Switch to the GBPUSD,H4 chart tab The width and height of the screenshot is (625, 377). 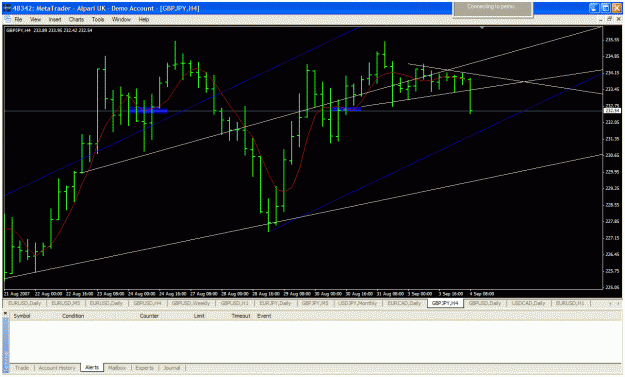[147, 303]
